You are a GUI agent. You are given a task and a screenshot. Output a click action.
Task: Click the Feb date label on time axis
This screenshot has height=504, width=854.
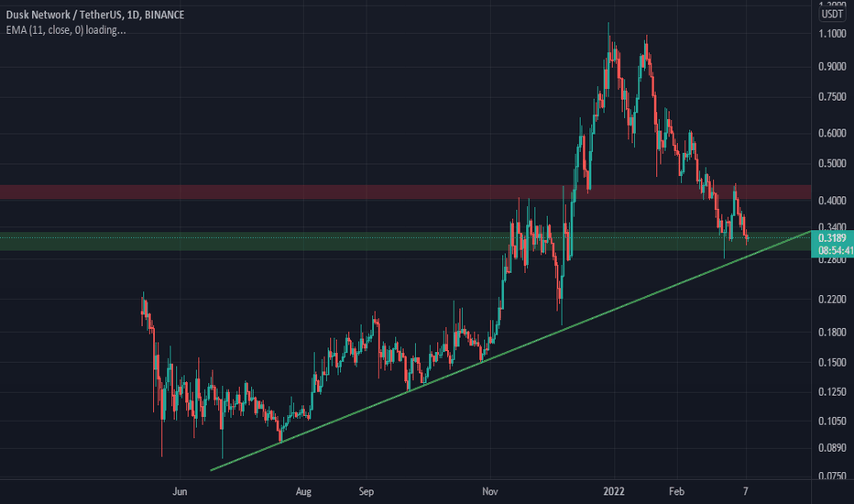[x=676, y=491]
